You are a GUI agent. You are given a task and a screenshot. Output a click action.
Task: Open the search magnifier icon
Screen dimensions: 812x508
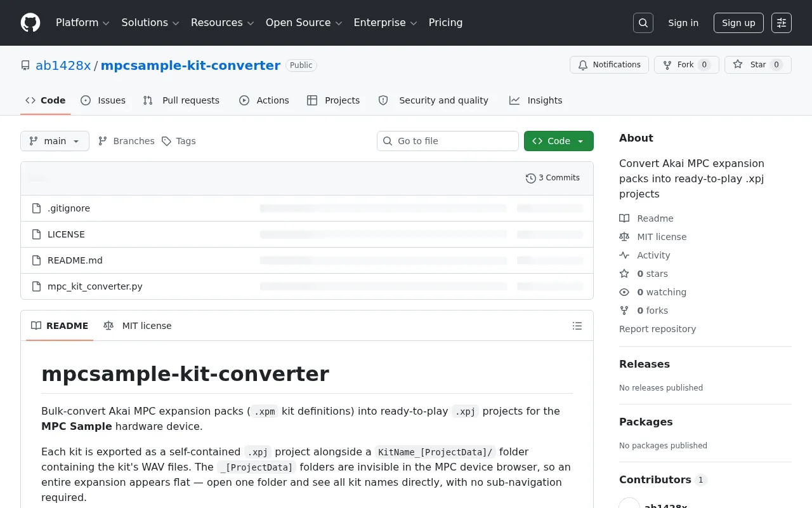pos(643,23)
